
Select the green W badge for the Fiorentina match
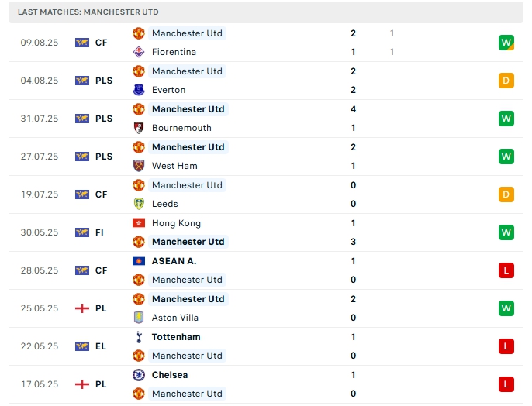(x=506, y=43)
